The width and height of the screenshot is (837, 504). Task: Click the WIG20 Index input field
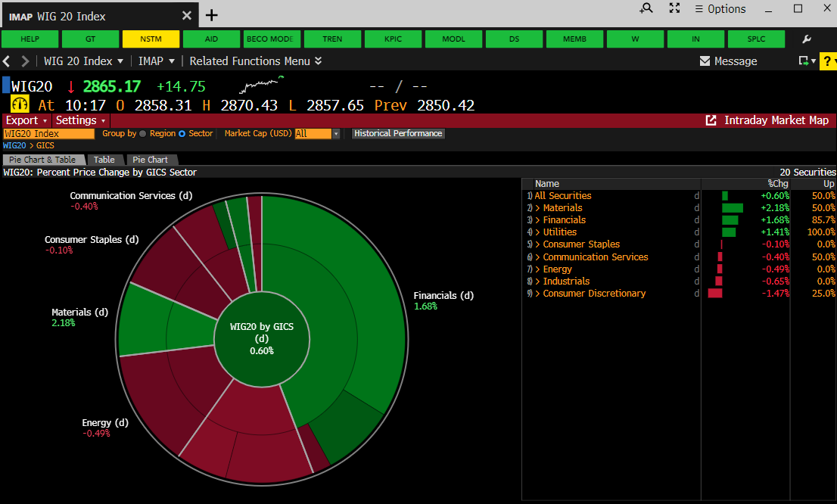(x=48, y=134)
